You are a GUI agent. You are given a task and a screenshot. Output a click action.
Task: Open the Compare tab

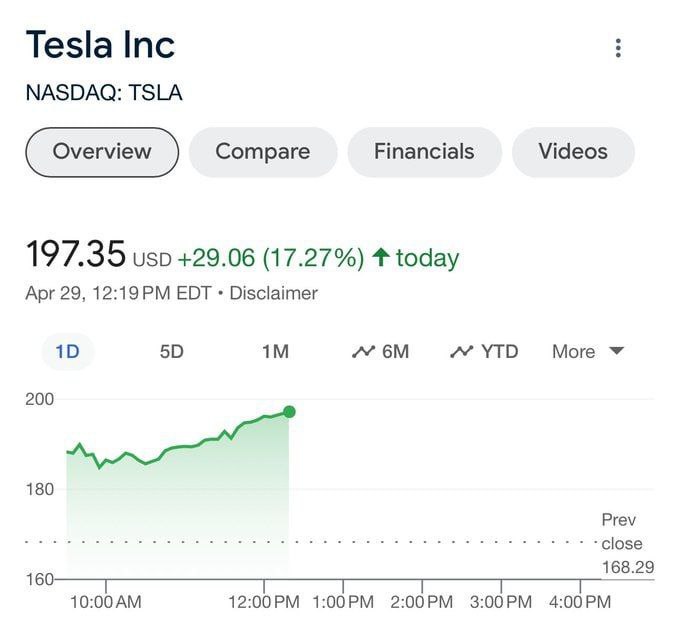pyautogui.click(x=263, y=152)
